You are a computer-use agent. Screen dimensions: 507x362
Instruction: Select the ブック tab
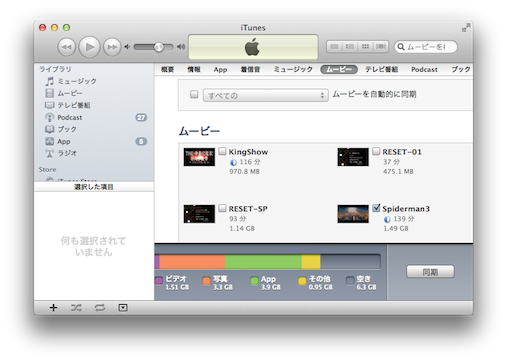coord(461,69)
